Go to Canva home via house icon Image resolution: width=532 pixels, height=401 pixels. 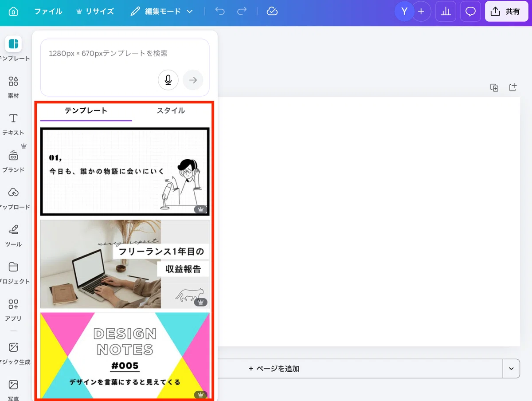(14, 12)
